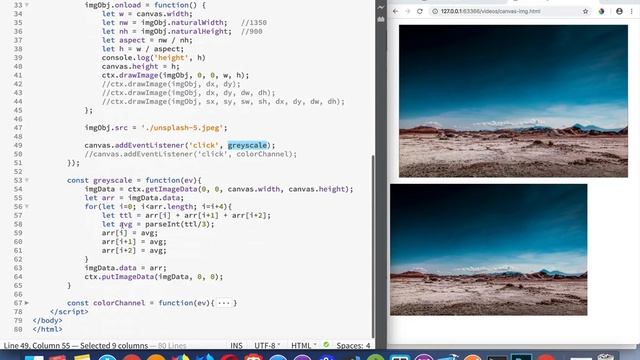This screenshot has width=640, height=360.
Task: Click line number 46 in the gutter
Action: click(x=18, y=119)
